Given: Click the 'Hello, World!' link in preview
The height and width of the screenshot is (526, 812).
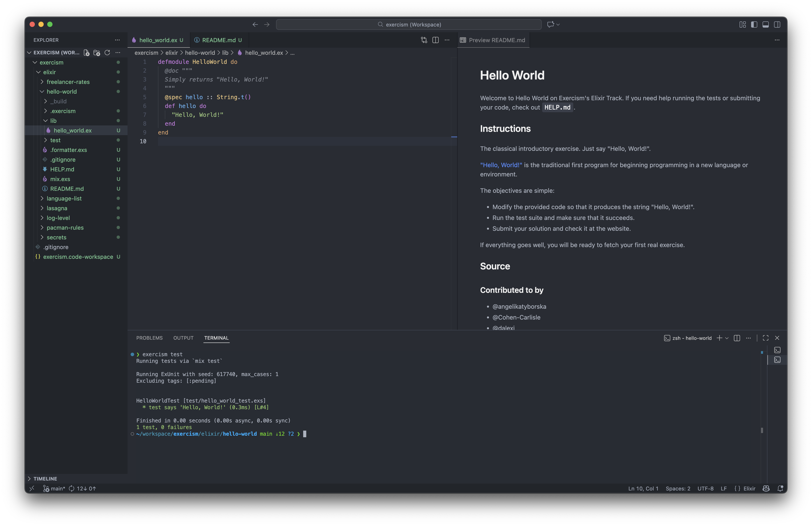Looking at the screenshot, I should click(x=501, y=165).
